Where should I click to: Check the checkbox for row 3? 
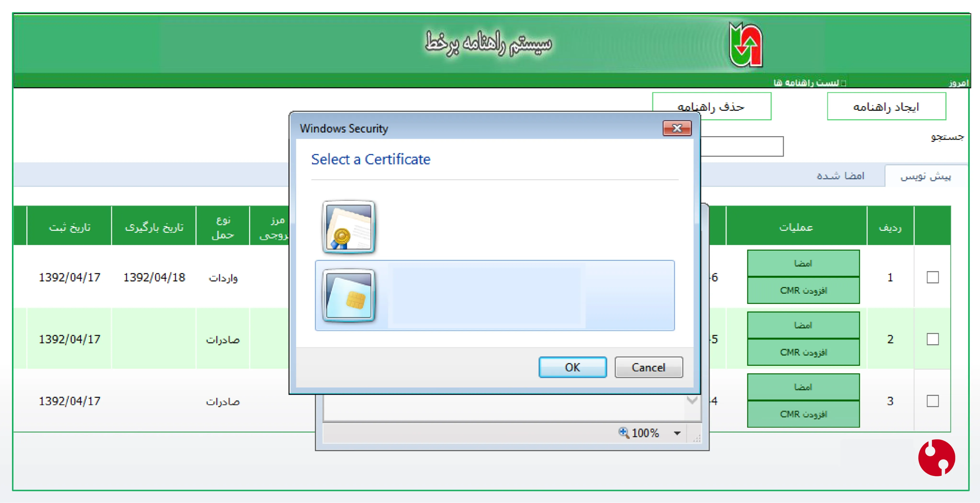[932, 401]
